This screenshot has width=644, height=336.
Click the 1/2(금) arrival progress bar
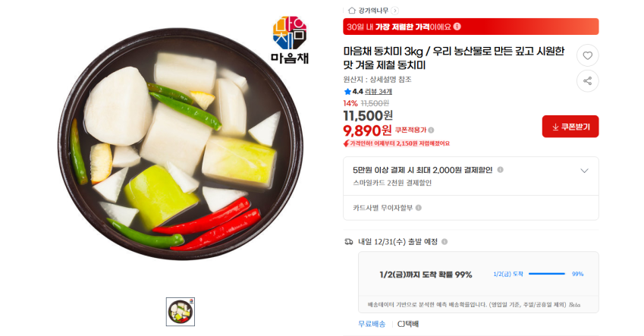547,274
